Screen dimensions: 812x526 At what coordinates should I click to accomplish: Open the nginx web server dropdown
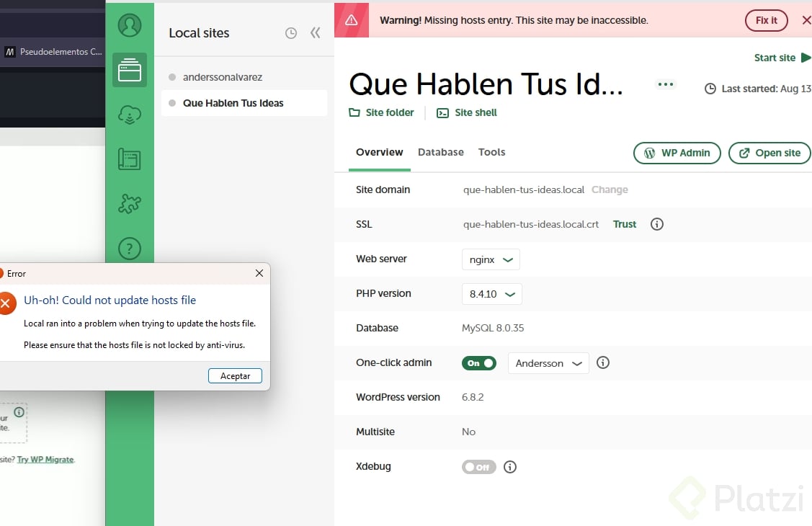(x=491, y=259)
